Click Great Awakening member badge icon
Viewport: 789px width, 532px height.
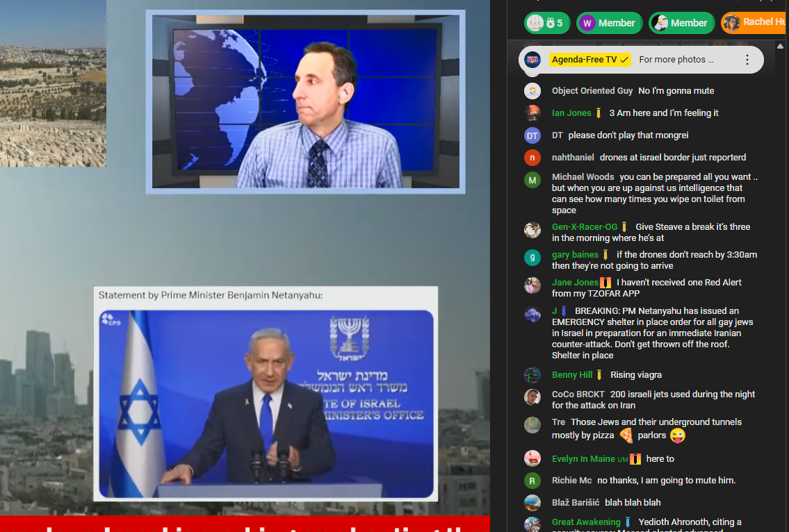[628, 522]
